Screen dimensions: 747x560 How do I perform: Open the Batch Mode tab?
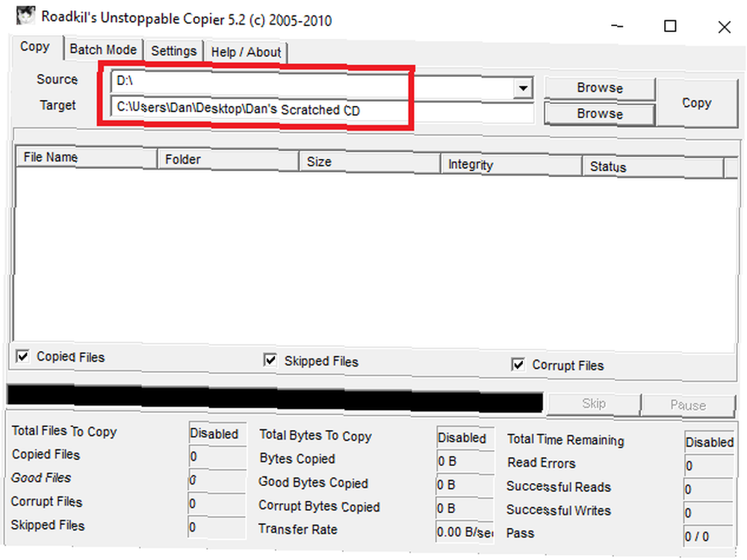[x=103, y=49]
